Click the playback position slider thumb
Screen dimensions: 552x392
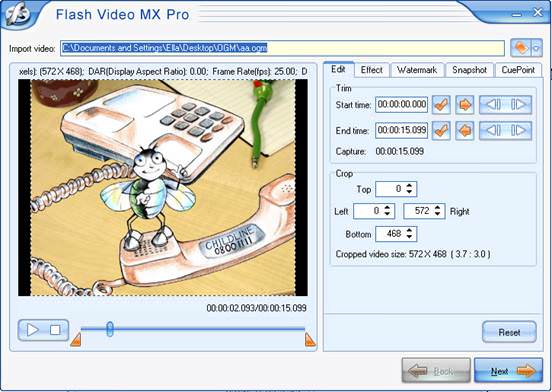pyautogui.click(x=110, y=329)
